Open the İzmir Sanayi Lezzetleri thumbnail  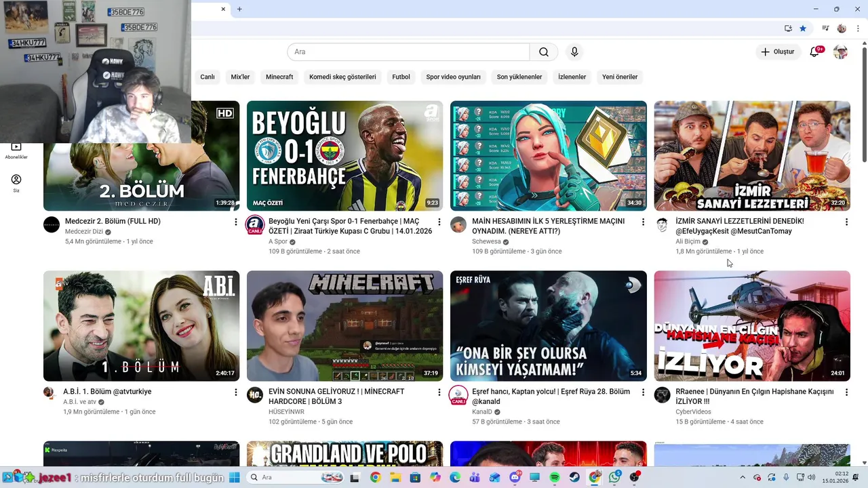752,156
